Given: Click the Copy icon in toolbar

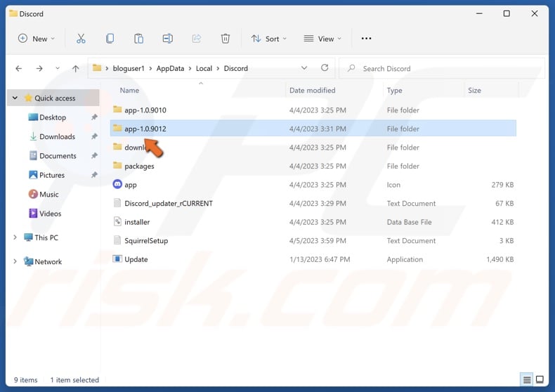Looking at the screenshot, I should pos(110,39).
